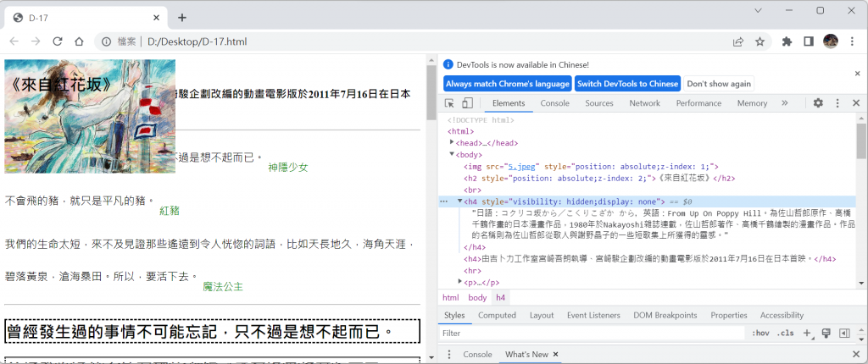This screenshot has height=364, width=868.
Task: Click the browser back arrow
Action: pos(14,41)
